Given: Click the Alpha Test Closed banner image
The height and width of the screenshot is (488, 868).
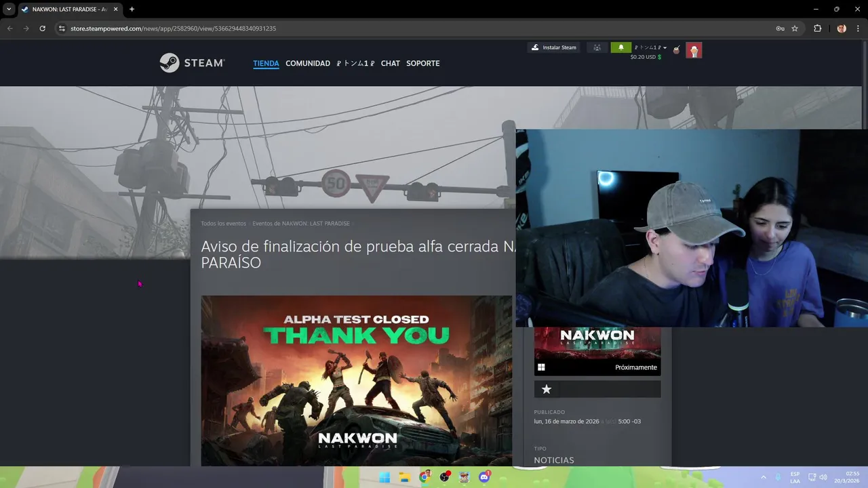Looking at the screenshot, I should 357,380.
